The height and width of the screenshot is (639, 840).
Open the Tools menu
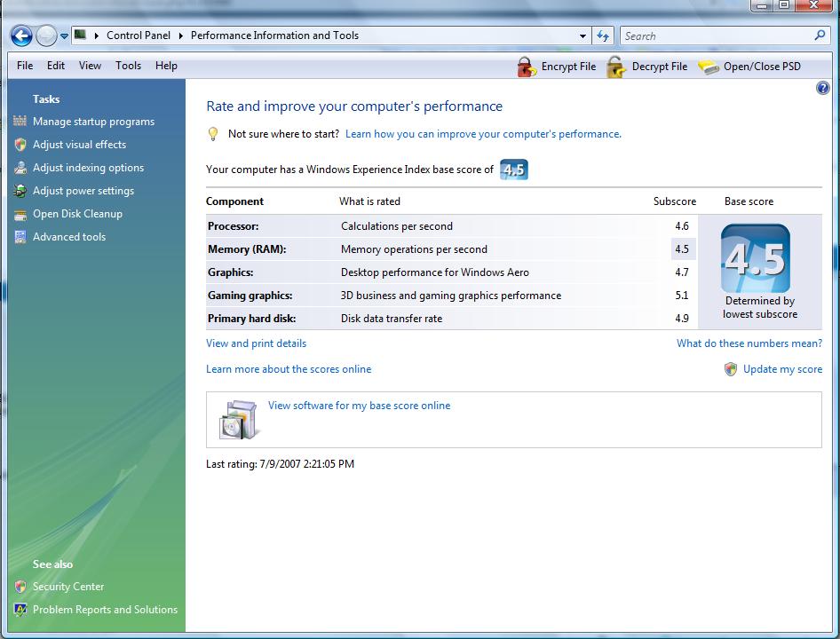coord(128,66)
